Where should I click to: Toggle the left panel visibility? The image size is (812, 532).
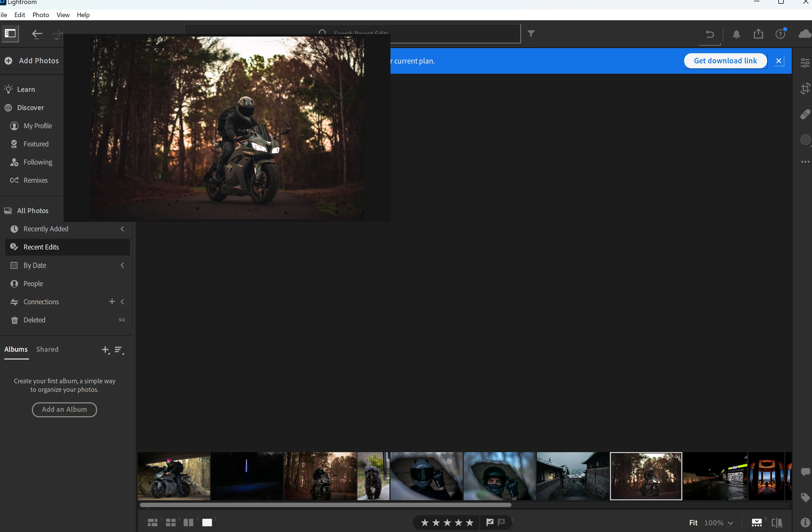(x=10, y=33)
